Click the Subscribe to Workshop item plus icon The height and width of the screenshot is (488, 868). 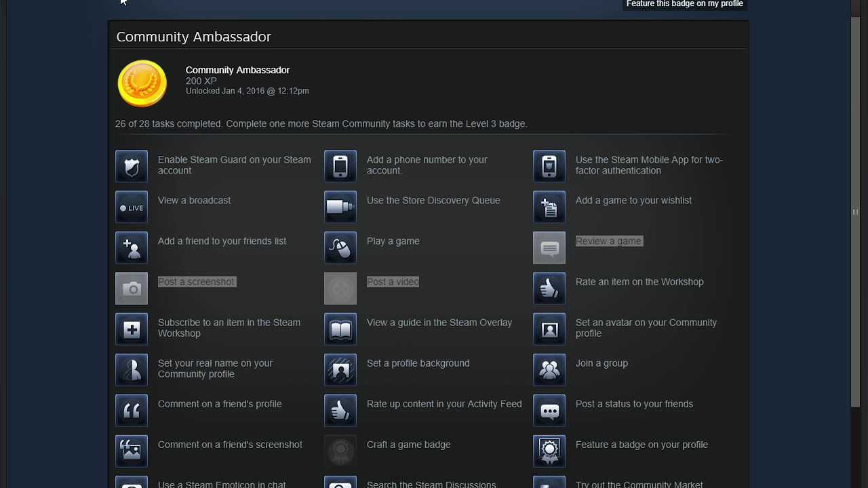point(132,329)
